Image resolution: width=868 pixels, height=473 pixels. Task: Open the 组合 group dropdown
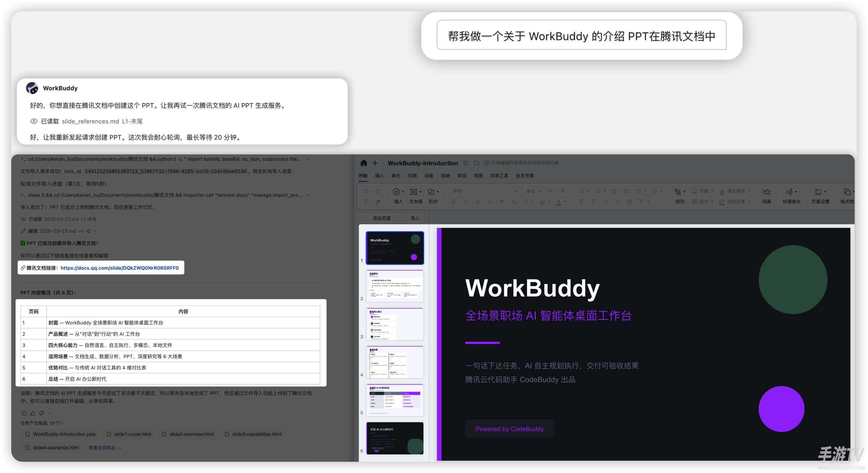pyautogui.click(x=703, y=202)
